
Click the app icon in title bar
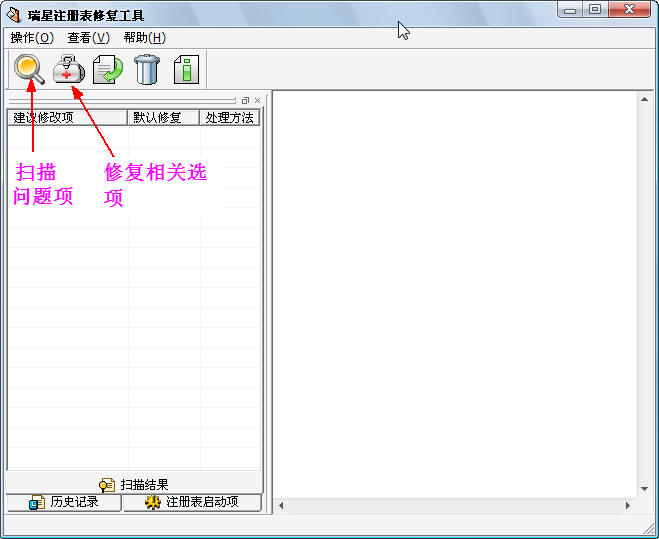pos(13,15)
